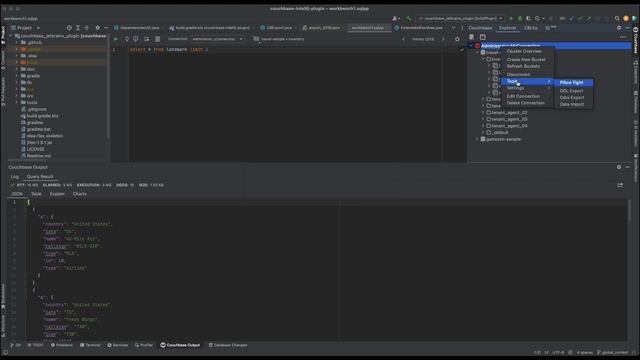This screenshot has width=640, height=360.
Task: Switch to Table result tab
Action: click(x=36, y=194)
